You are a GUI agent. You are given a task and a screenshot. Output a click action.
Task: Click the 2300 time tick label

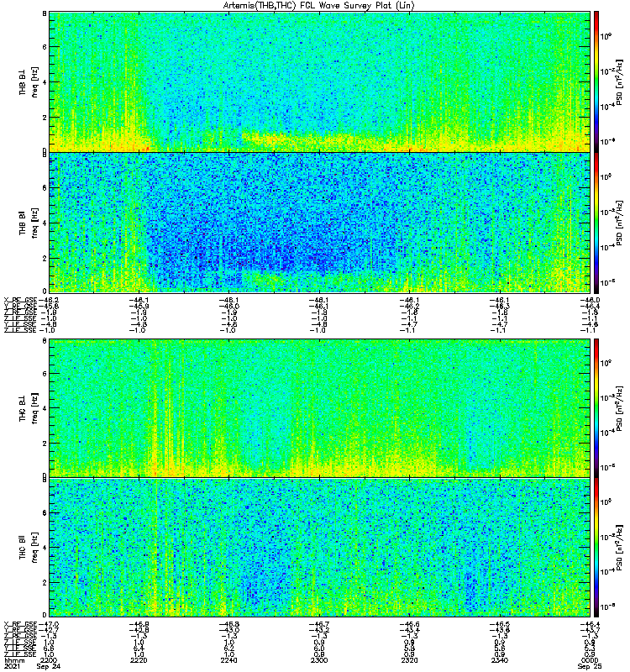pos(319,660)
